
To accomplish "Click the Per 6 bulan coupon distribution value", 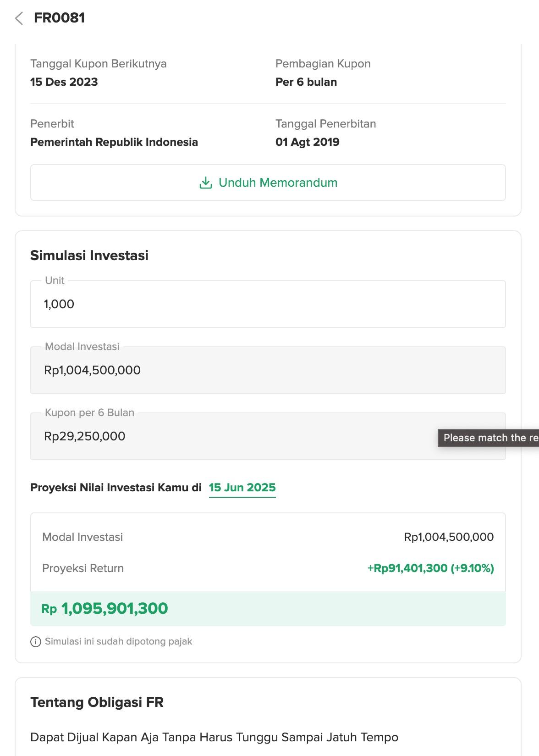I will pos(306,82).
